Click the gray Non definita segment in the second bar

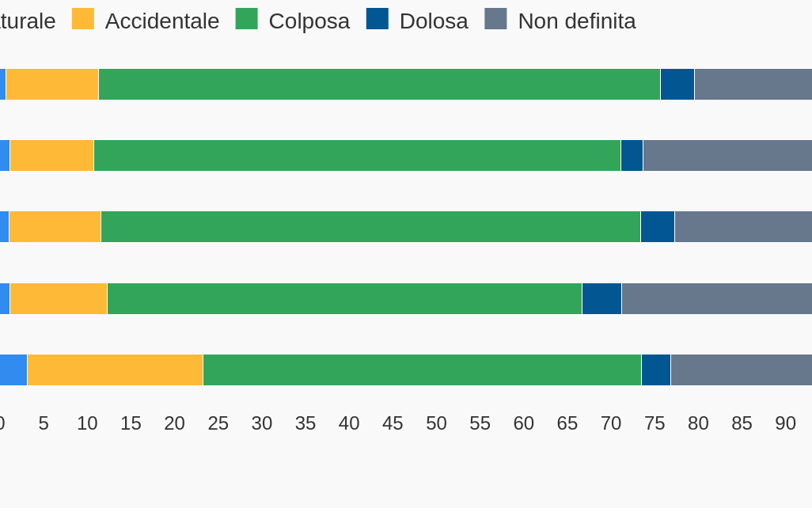tap(727, 156)
